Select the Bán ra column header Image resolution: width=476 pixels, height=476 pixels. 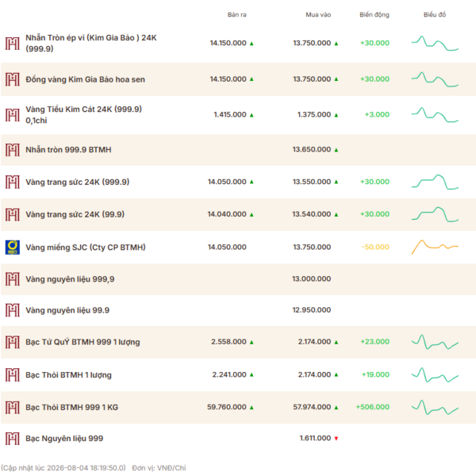click(x=237, y=14)
